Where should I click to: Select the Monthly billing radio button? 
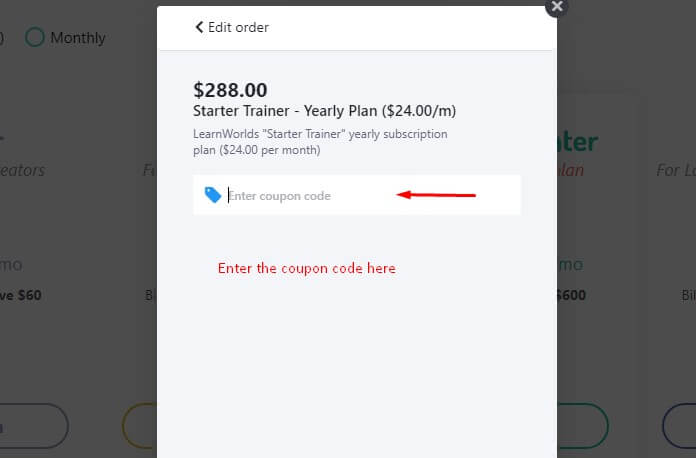pyautogui.click(x=35, y=37)
